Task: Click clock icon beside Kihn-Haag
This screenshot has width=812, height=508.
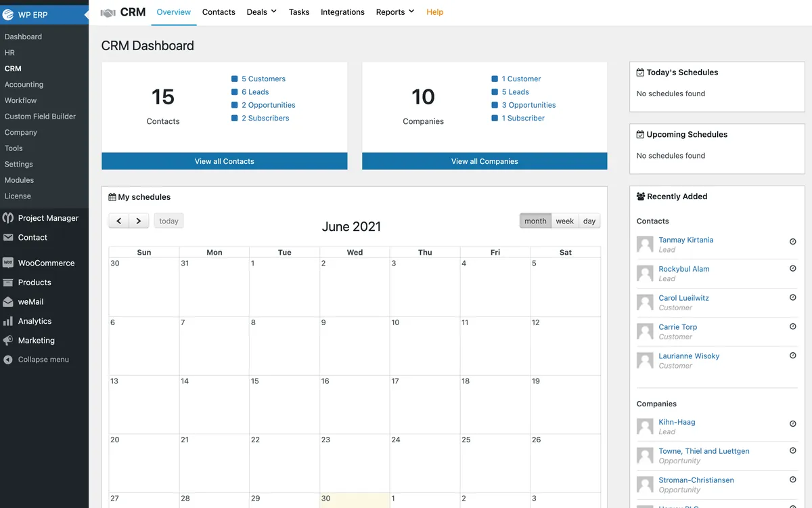Action: coord(793,424)
